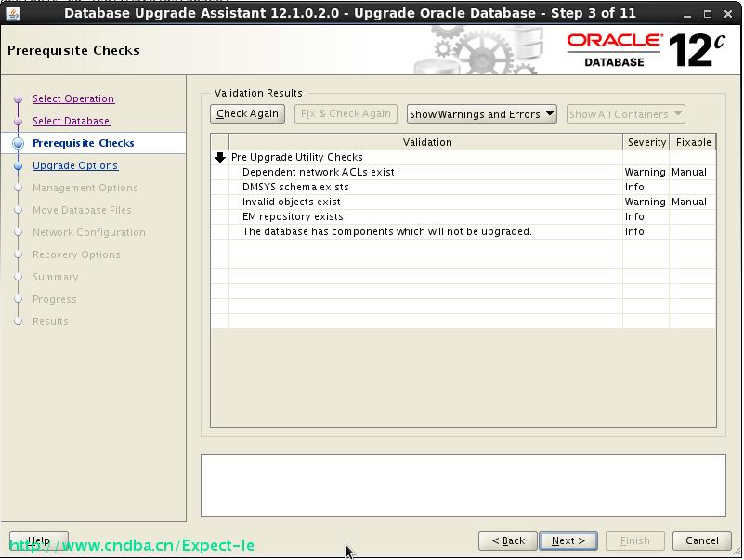This screenshot has width=744, height=560.
Task: Click the Finish button
Action: click(635, 540)
